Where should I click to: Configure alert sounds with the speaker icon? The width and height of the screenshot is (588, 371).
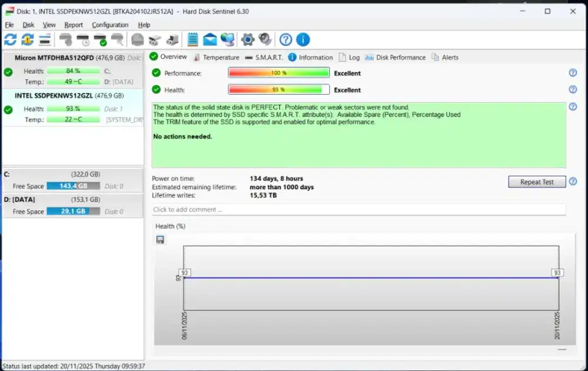[264, 39]
